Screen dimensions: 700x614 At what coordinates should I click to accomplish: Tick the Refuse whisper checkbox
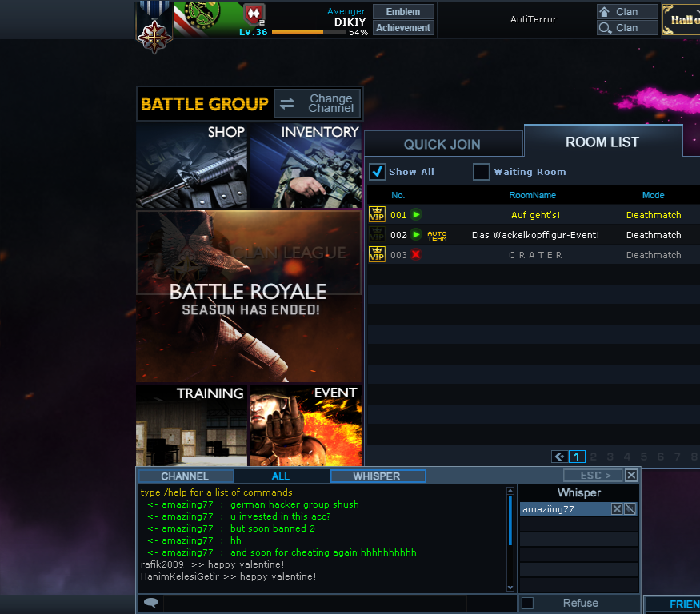(528, 604)
